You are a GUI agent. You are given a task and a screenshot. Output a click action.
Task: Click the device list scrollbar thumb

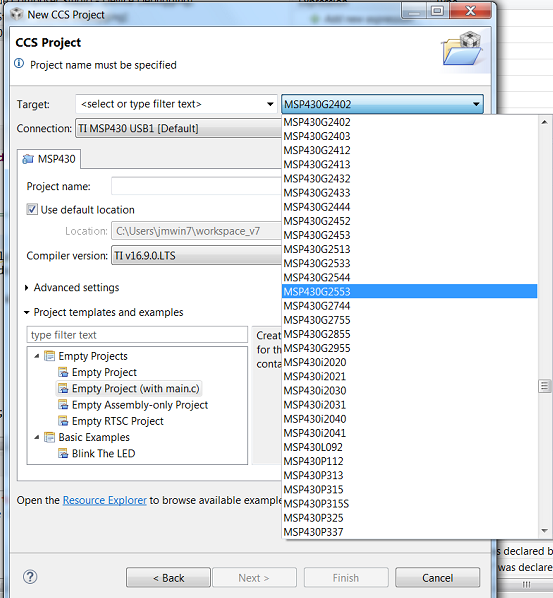(x=544, y=386)
